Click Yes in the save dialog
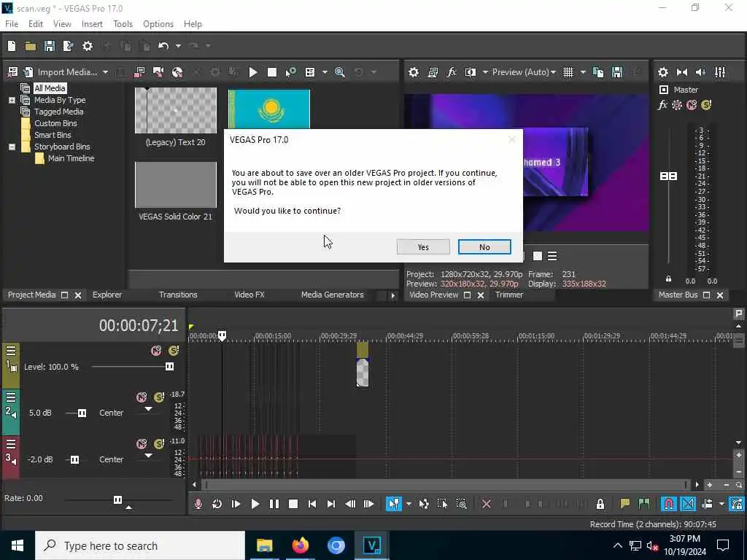Image resolution: width=747 pixels, height=560 pixels. tap(423, 246)
